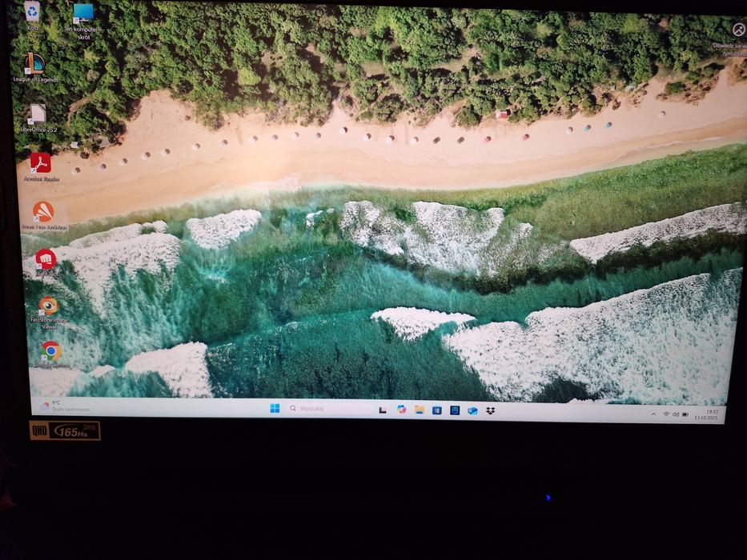Launch Avast Free Antivirus shortcut
Image resolution: width=747 pixels, height=560 pixels.
pos(43,216)
